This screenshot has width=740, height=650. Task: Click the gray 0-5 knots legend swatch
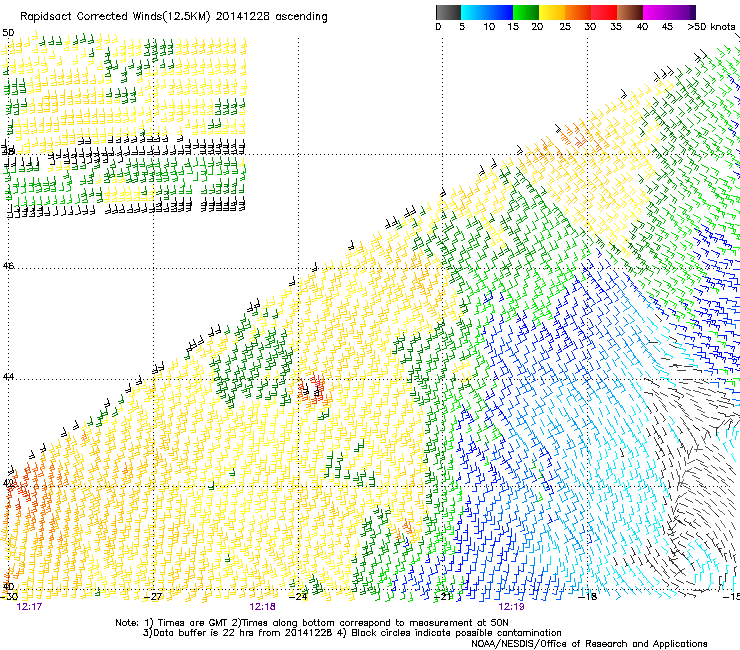click(448, 12)
